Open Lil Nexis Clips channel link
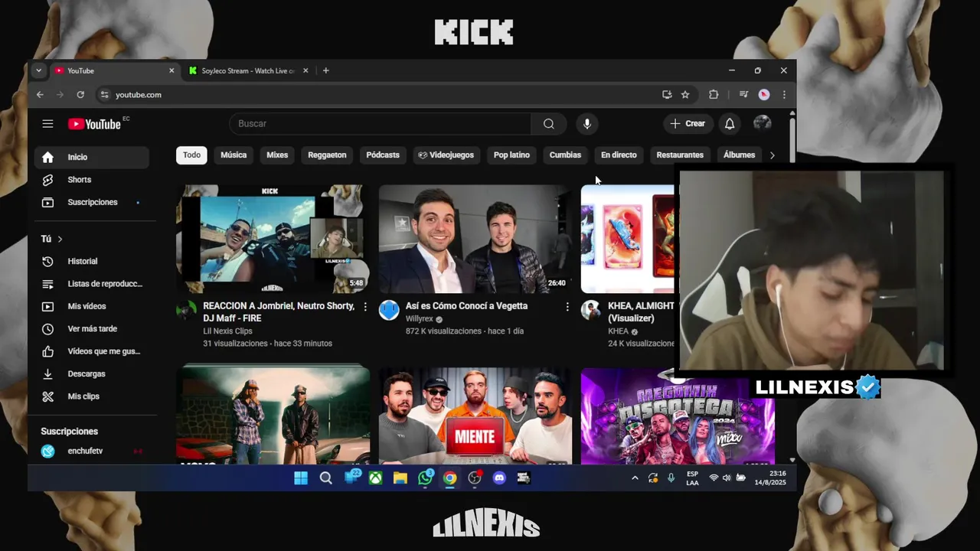The height and width of the screenshot is (551, 980). tap(227, 331)
